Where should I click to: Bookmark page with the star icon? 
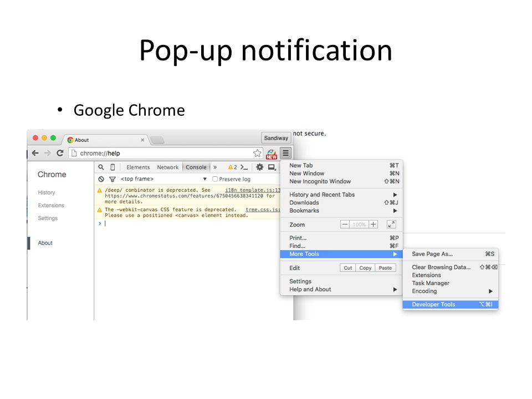pyautogui.click(x=257, y=153)
